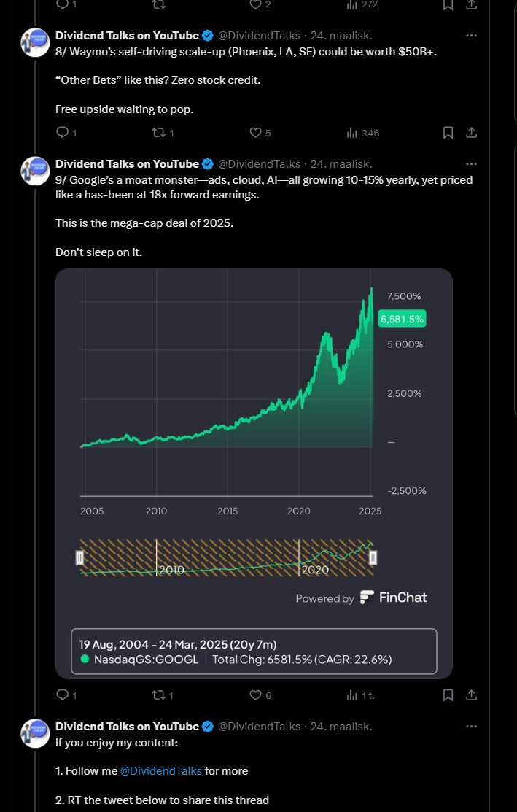Bookmark the tweet with GOOGL chart
This screenshot has width=517, height=812.
(x=448, y=695)
